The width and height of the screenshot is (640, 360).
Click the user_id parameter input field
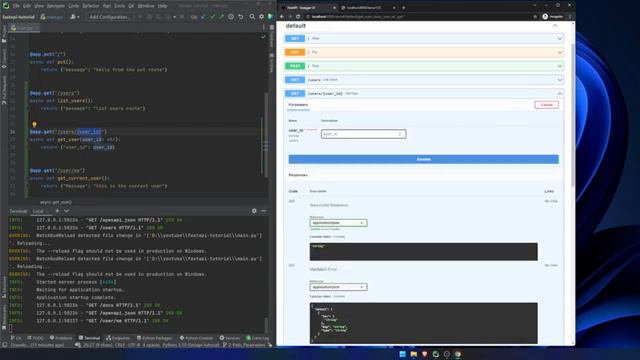coord(363,134)
